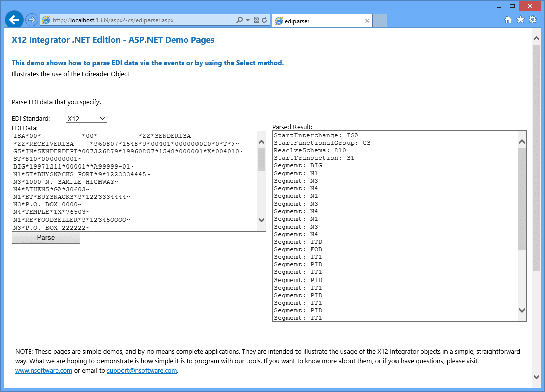Open the browser Home icon

[x=508, y=20]
